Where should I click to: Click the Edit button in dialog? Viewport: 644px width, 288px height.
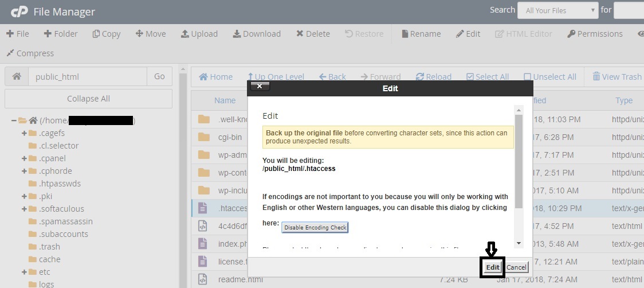coord(492,267)
